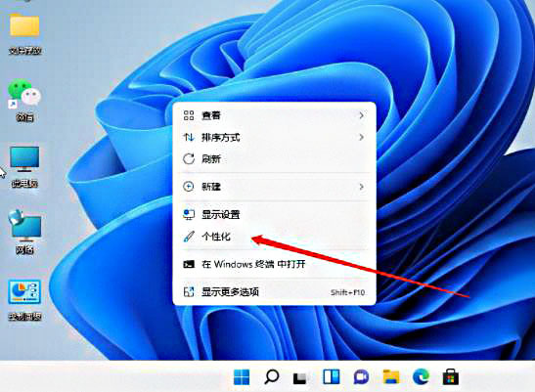The width and height of the screenshot is (535, 392).
Task: Select the This PC desktop icon
Action: click(24, 159)
